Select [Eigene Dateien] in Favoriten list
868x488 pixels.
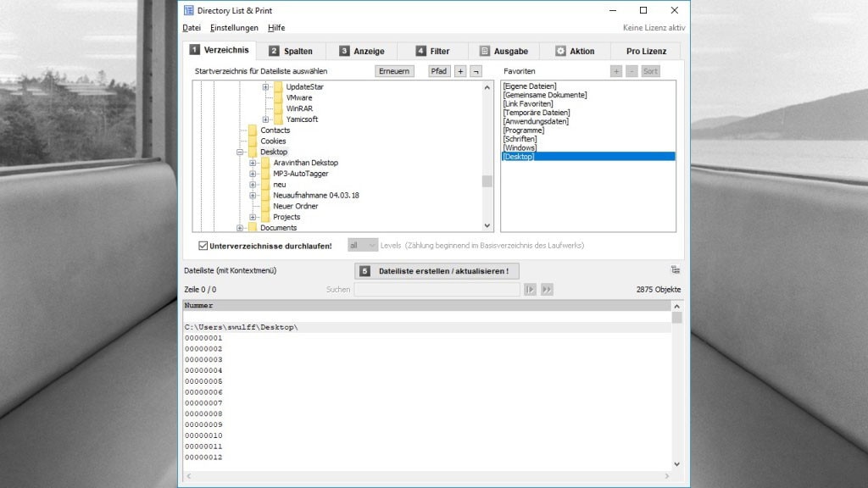(x=530, y=86)
